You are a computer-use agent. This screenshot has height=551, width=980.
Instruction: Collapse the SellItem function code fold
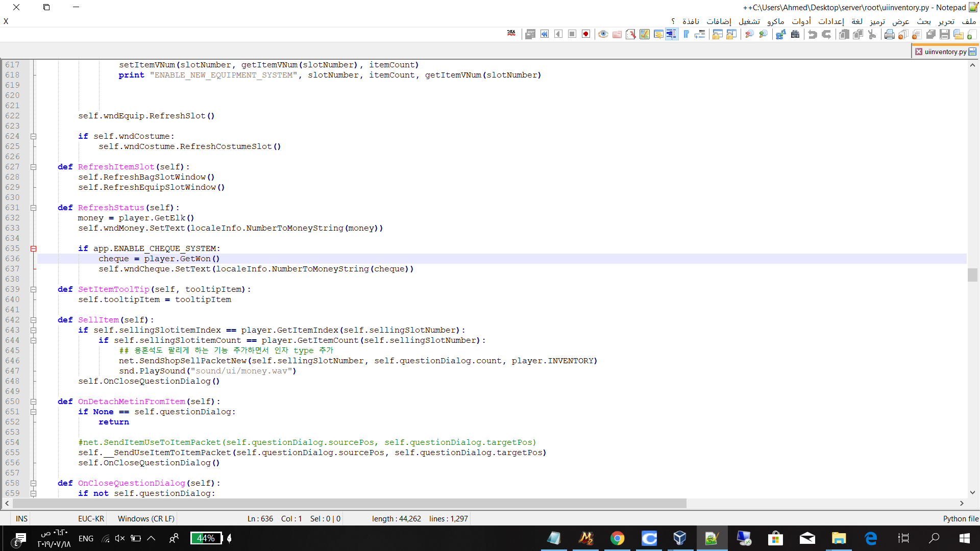[33, 320]
